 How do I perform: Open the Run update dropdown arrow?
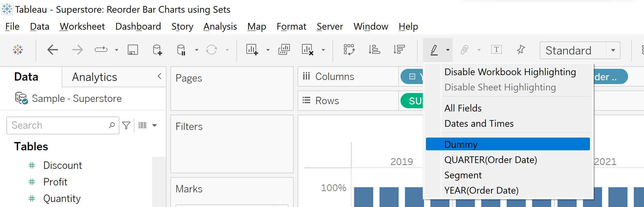(x=227, y=50)
